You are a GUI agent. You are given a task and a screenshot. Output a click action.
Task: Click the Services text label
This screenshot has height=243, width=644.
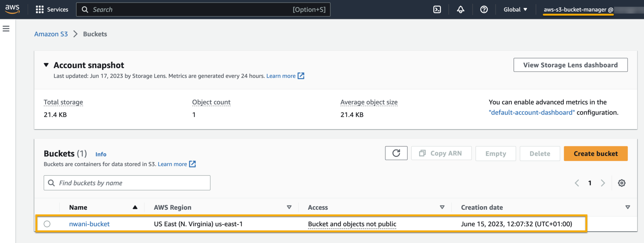click(x=58, y=9)
